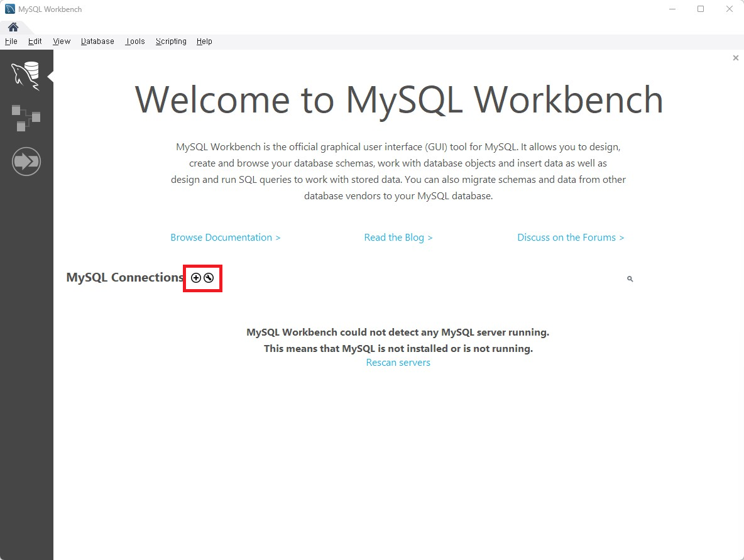
Task: Follow the Read the Blog link
Action: click(x=398, y=238)
